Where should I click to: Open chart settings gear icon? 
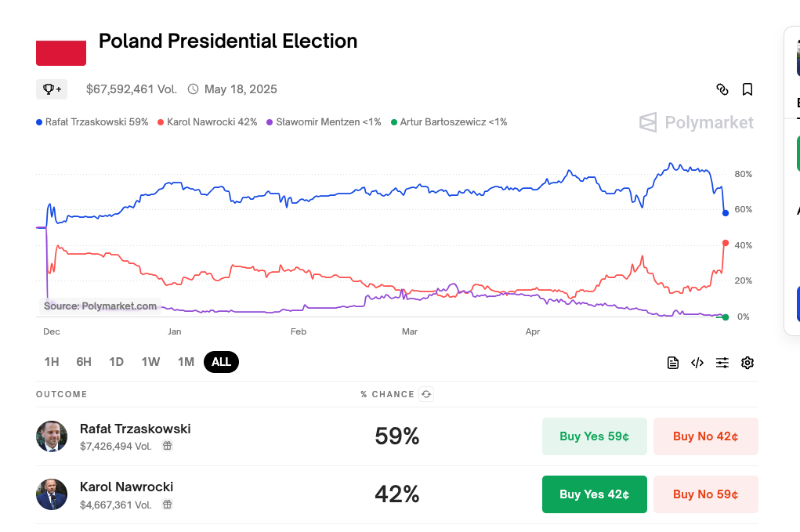[748, 363]
